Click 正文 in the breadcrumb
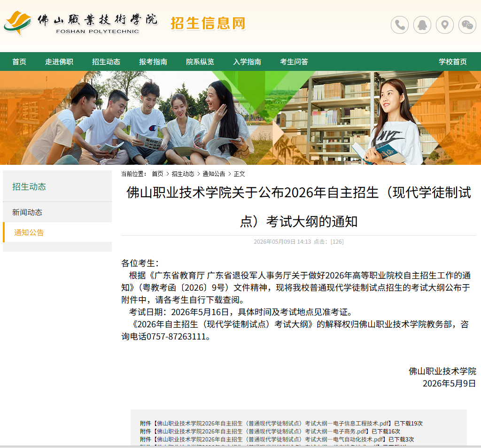Image resolution: width=481 pixels, height=448 pixels. pos(239,174)
